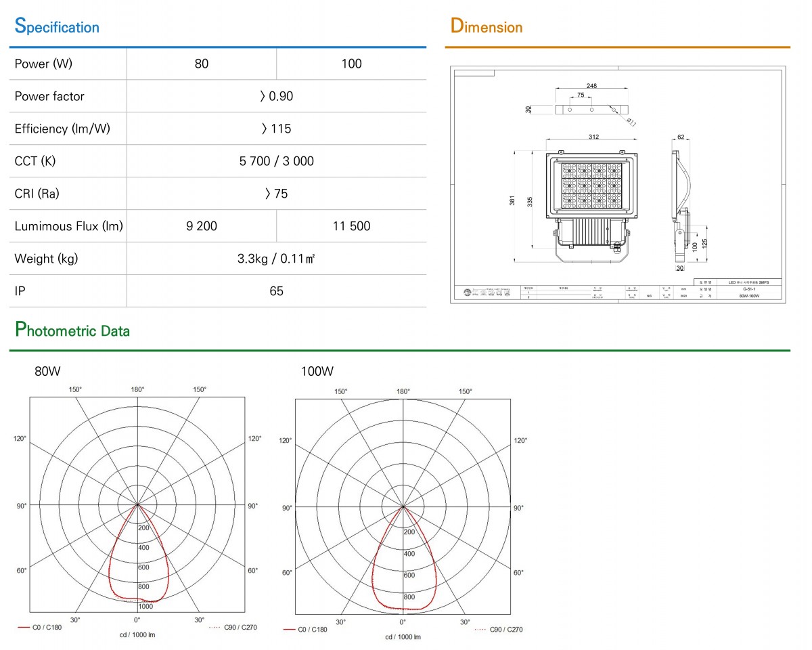This screenshot has width=812, height=650.
Task: Click the 80W chart title label
Action: (x=48, y=372)
